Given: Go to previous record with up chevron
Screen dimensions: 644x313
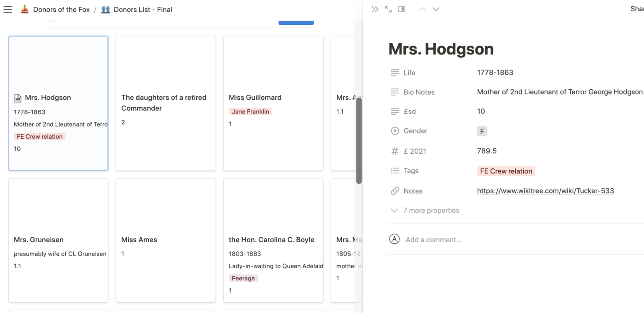Looking at the screenshot, I should (x=423, y=9).
